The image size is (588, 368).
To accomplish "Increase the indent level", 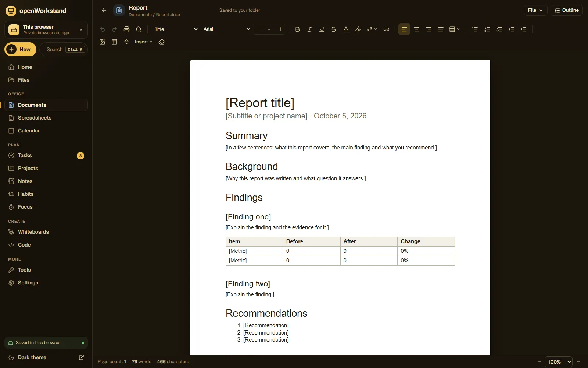I will 524,29.
